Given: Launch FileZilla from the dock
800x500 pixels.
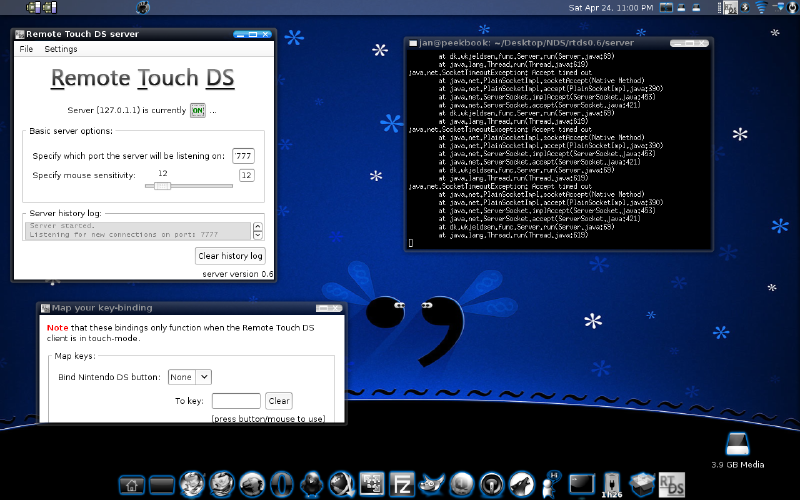Looking at the screenshot, I should point(402,484).
